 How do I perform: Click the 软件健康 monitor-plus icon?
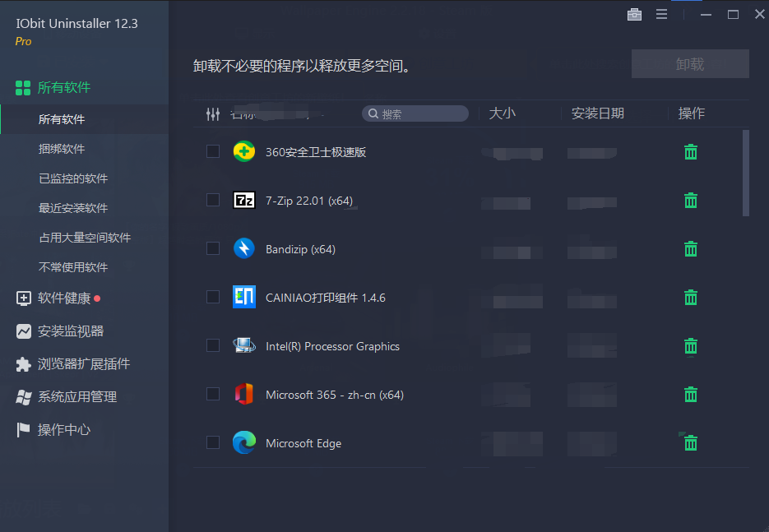click(x=23, y=298)
